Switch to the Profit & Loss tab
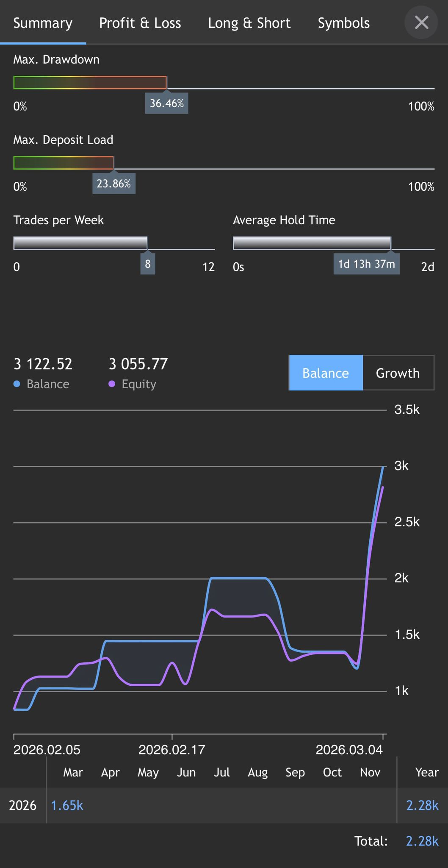The height and width of the screenshot is (868, 448). pyautogui.click(x=140, y=23)
